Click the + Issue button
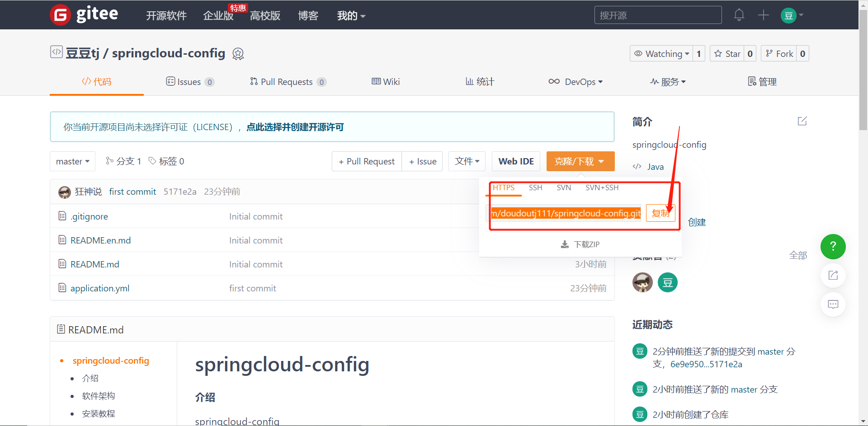The image size is (868, 426). 422,161
